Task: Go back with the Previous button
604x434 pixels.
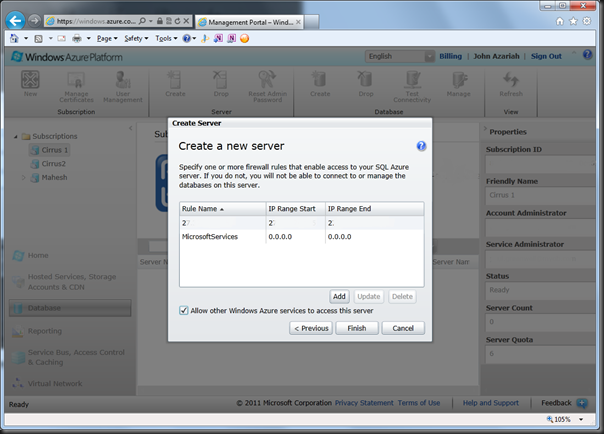Action: coord(311,328)
